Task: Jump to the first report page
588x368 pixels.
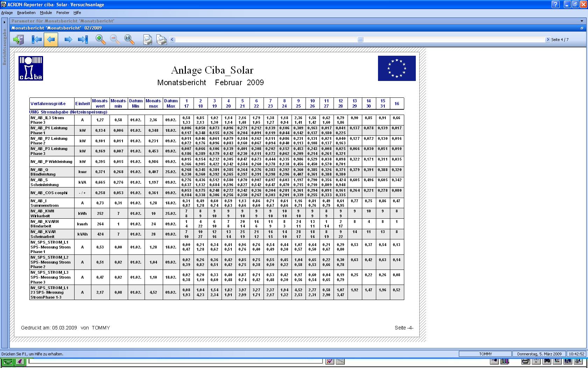Action: (36, 40)
